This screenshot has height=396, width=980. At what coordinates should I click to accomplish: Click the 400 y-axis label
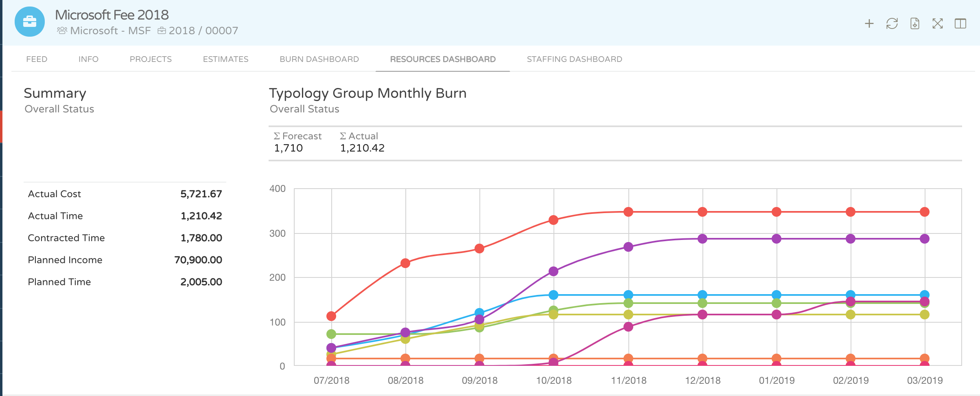(x=277, y=189)
